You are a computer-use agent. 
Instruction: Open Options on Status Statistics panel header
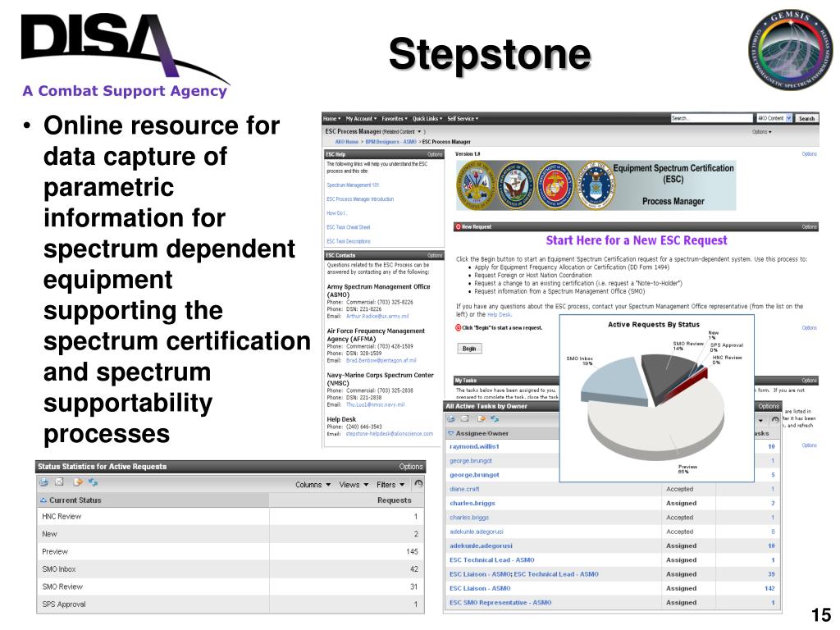[411, 467]
